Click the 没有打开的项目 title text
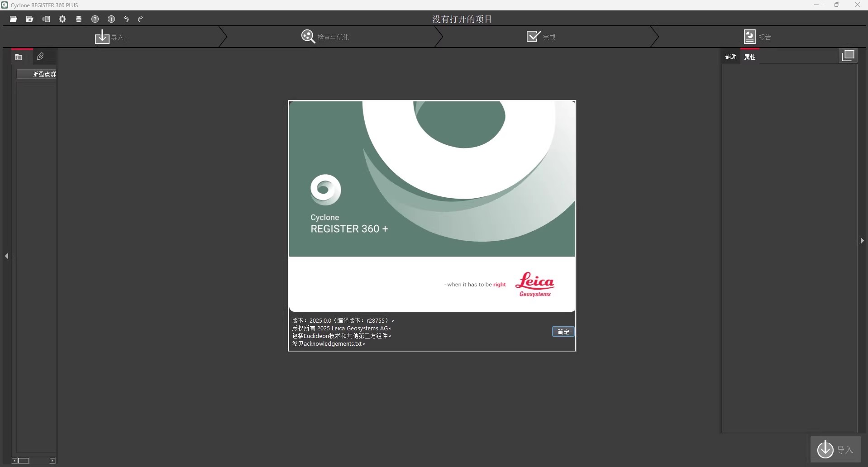Image resolution: width=868 pixels, height=467 pixels. pyautogui.click(x=462, y=19)
